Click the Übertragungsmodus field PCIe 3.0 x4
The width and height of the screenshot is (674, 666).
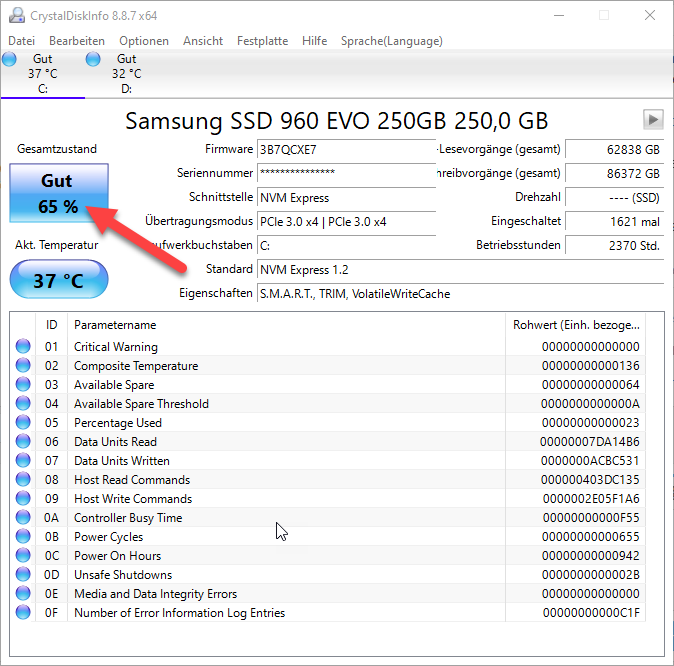click(346, 221)
